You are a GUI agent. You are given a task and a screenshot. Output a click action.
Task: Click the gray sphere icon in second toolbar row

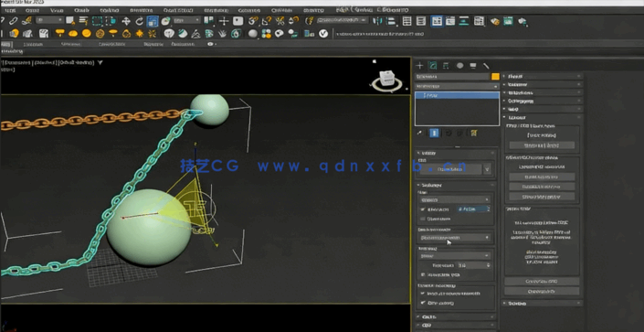253,33
